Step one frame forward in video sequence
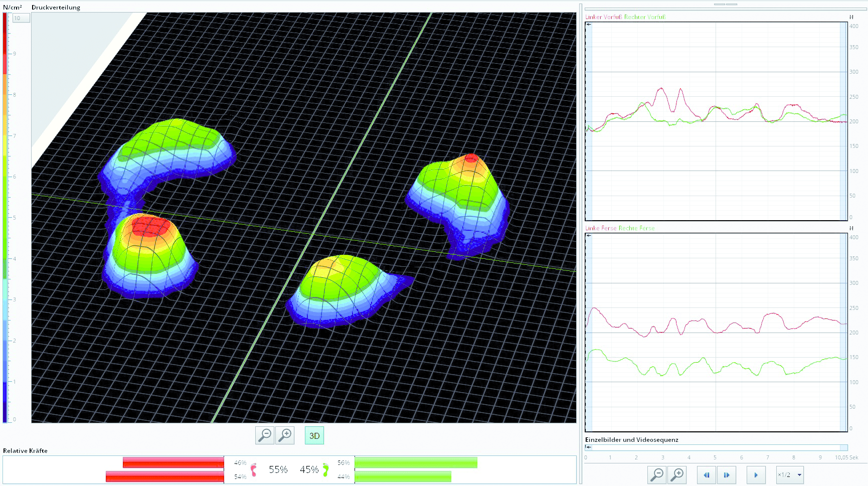Screen dimensions: 868x486 click(x=726, y=474)
